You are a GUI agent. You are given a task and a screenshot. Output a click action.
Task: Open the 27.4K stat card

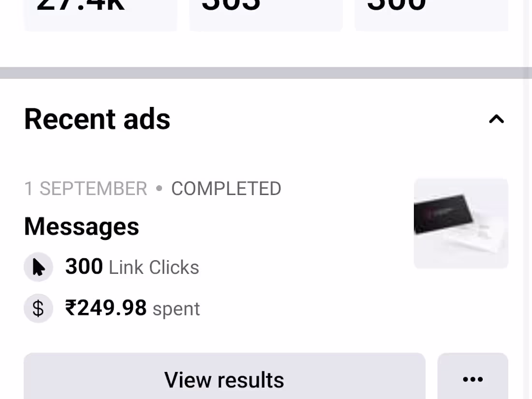[101, 15]
